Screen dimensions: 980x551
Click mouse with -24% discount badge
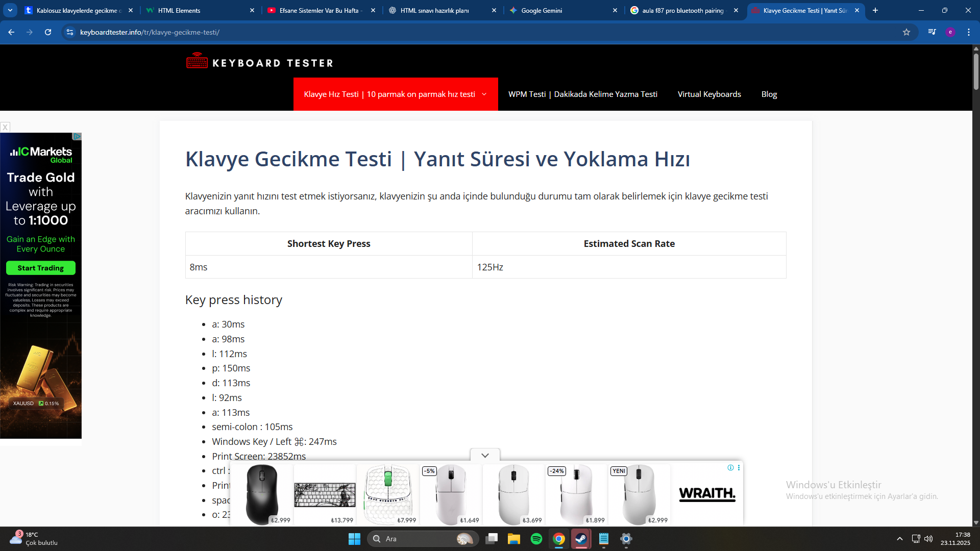click(x=576, y=494)
